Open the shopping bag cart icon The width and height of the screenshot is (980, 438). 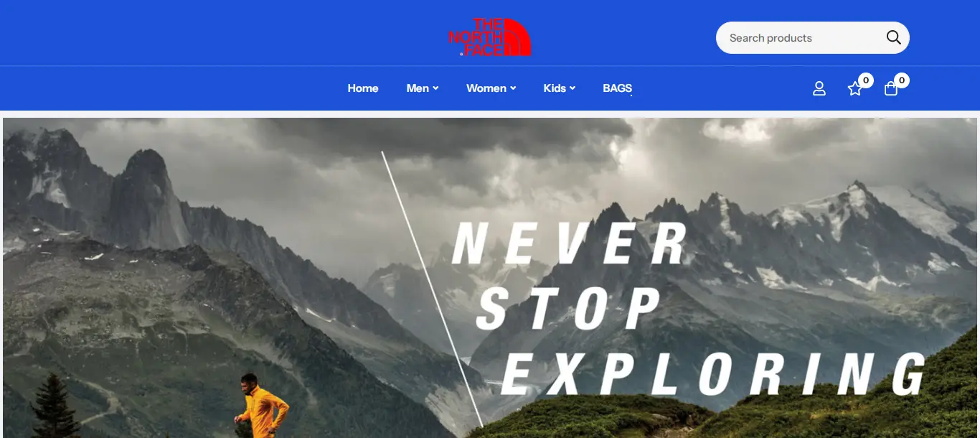point(891,88)
